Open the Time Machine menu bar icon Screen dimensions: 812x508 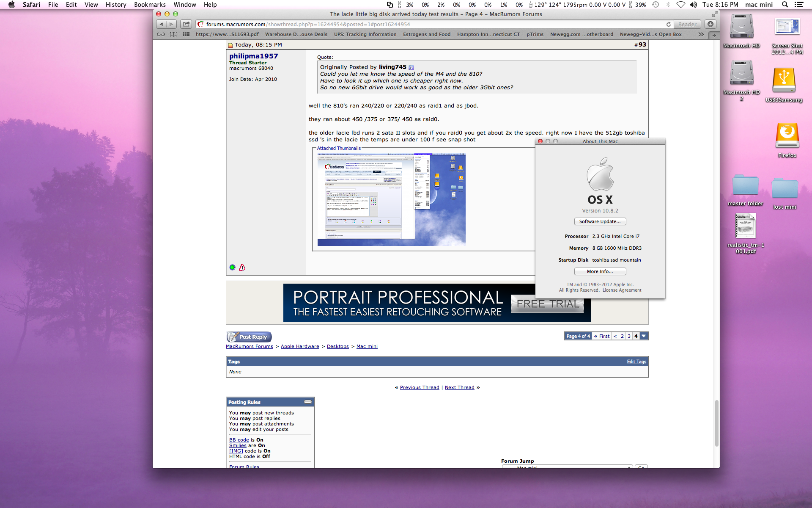(655, 5)
